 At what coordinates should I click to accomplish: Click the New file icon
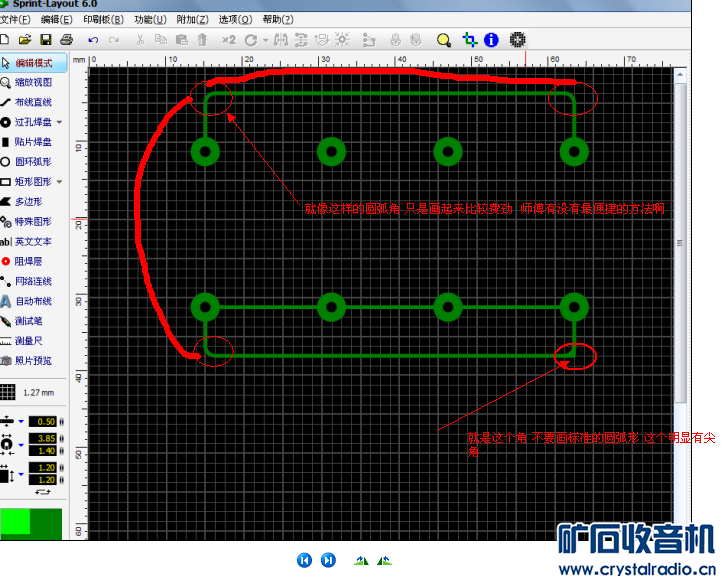4,40
